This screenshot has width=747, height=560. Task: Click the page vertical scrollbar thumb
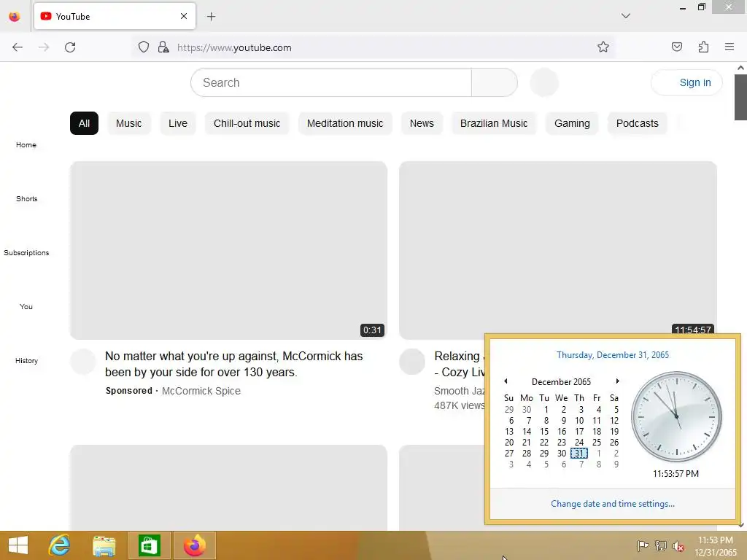click(x=740, y=97)
